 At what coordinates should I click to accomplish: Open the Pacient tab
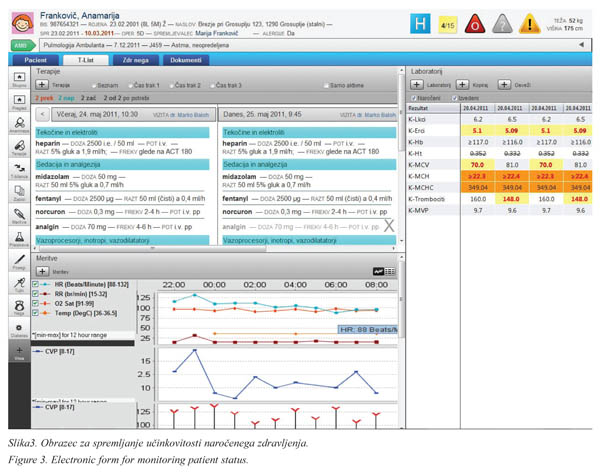[35, 60]
